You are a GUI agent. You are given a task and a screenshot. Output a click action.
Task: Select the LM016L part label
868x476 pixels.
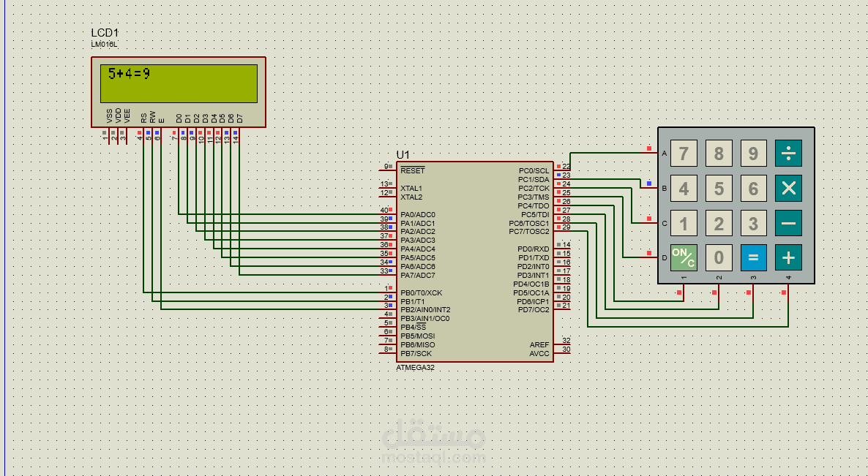(x=104, y=44)
